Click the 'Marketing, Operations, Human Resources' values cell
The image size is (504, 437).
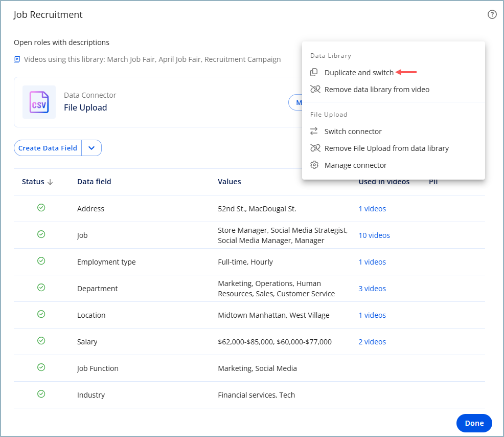[x=277, y=289]
